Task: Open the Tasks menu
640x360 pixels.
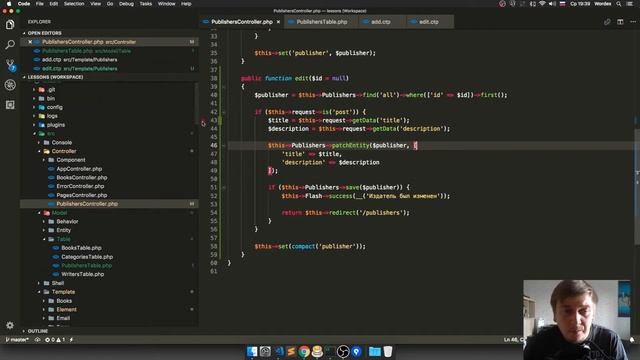Action: click(146, 4)
